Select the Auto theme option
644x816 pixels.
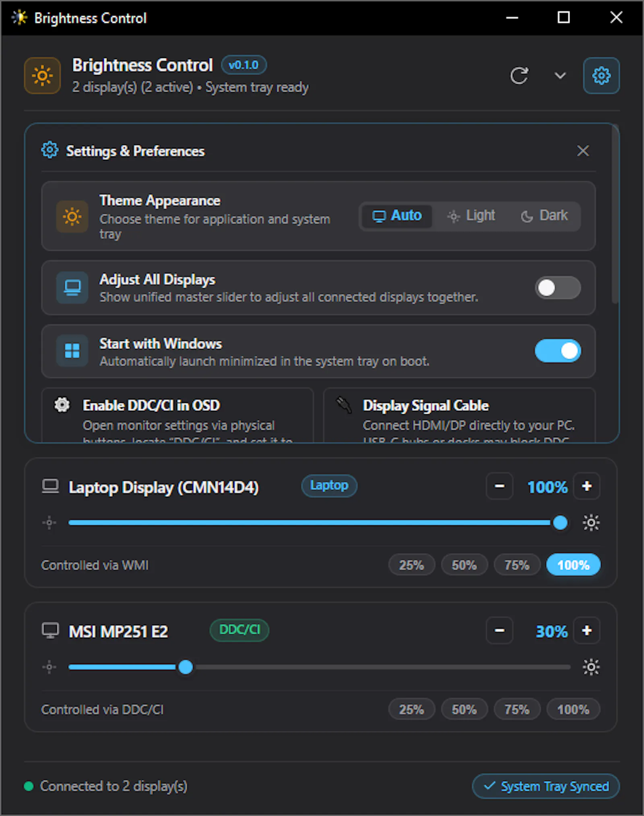[x=396, y=216]
